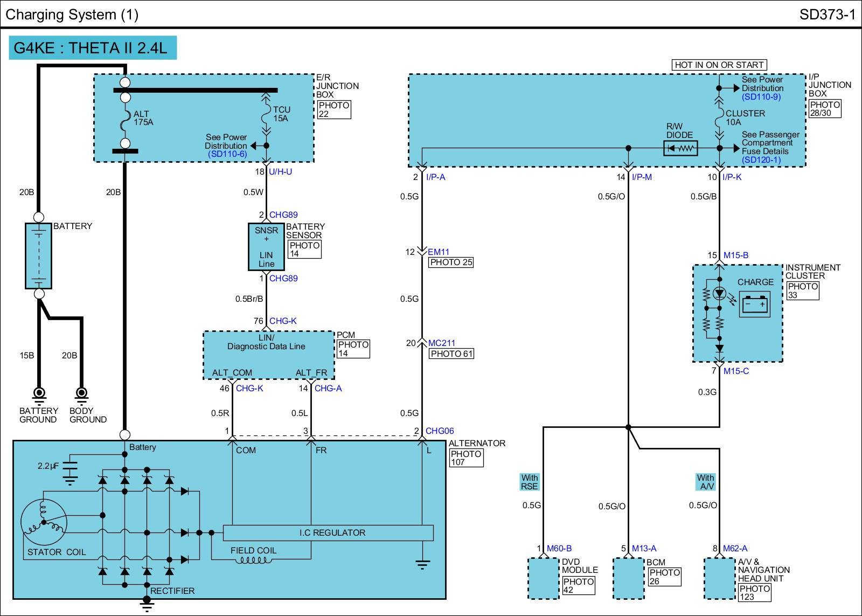
Task: Follow the SD120-1 fuse details link
Action: (761, 160)
